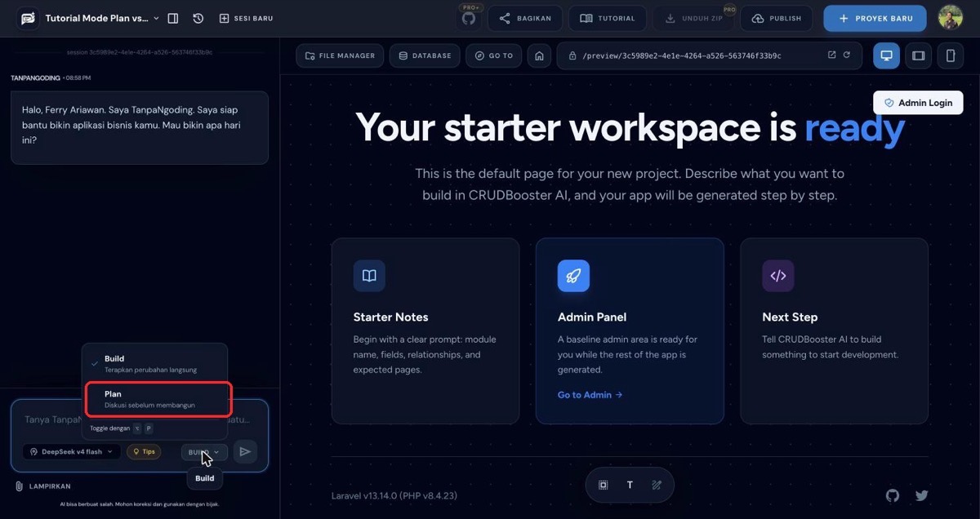Start a new session with Sesi Baru
Screen dimensions: 980x519
click(246, 18)
